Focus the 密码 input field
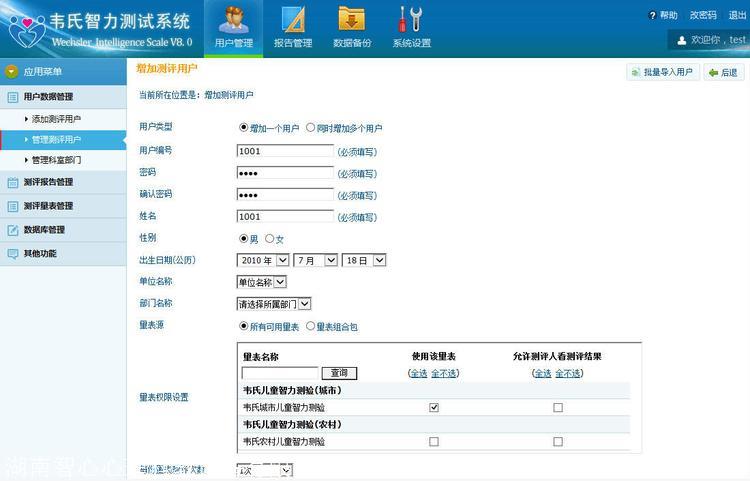Viewport: 750px width, 481px height. pyautogui.click(x=285, y=173)
